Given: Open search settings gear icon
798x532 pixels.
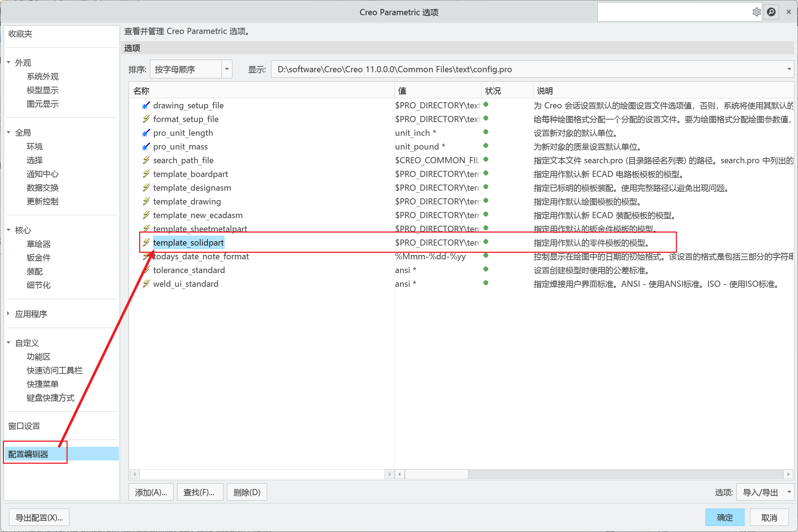Looking at the screenshot, I should tap(756, 12).
